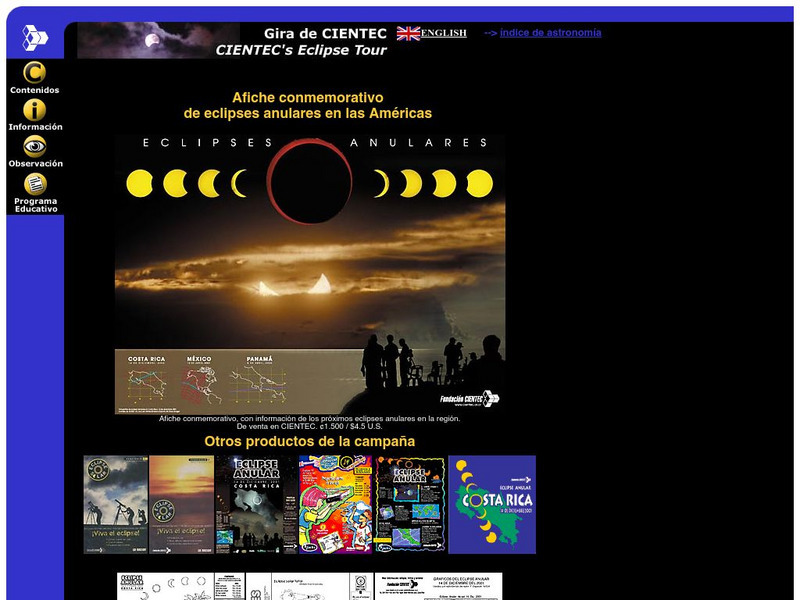Open the Gráficos del Eclipse Anular sheet
This screenshot has height=600, width=800.
tap(438, 586)
